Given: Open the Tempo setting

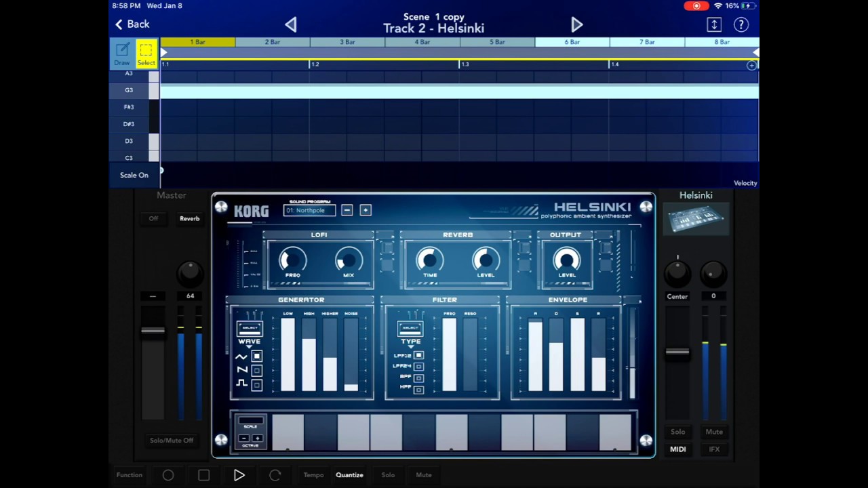Looking at the screenshot, I should [x=313, y=475].
